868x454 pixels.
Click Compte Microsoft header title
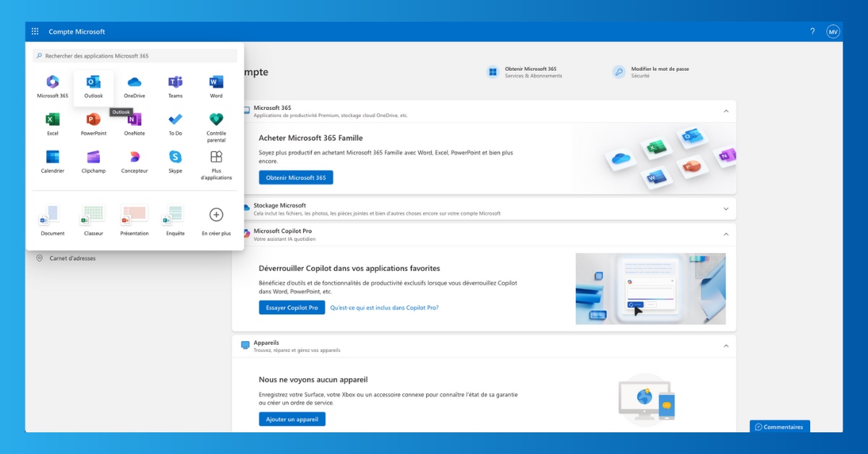(77, 32)
